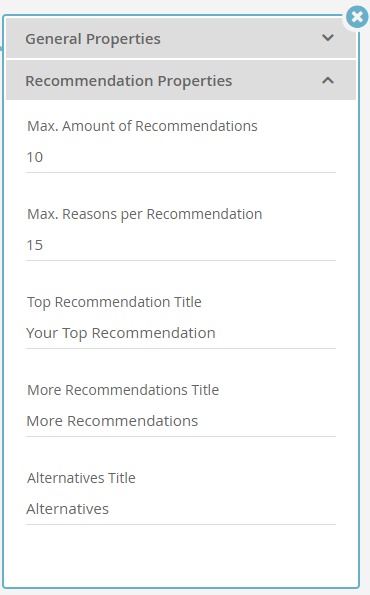Focus the field containing value 15
Screen dimensions: 370x595
point(181,245)
